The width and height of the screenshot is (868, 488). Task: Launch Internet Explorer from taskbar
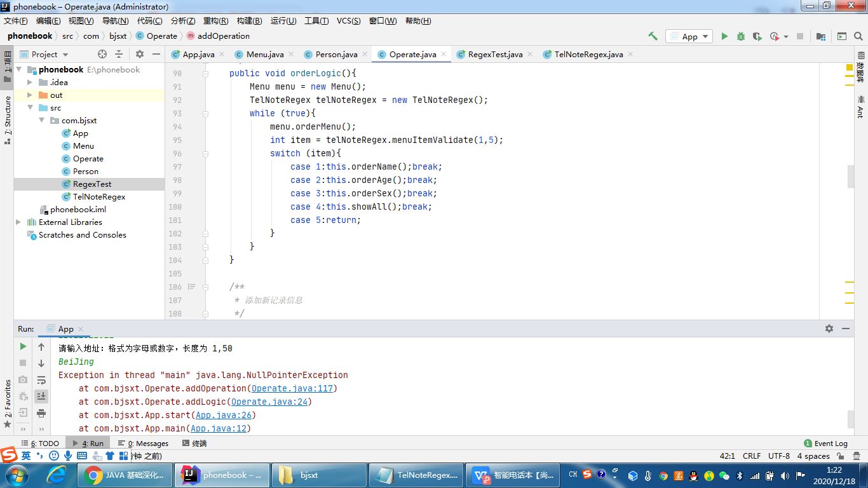[56, 475]
